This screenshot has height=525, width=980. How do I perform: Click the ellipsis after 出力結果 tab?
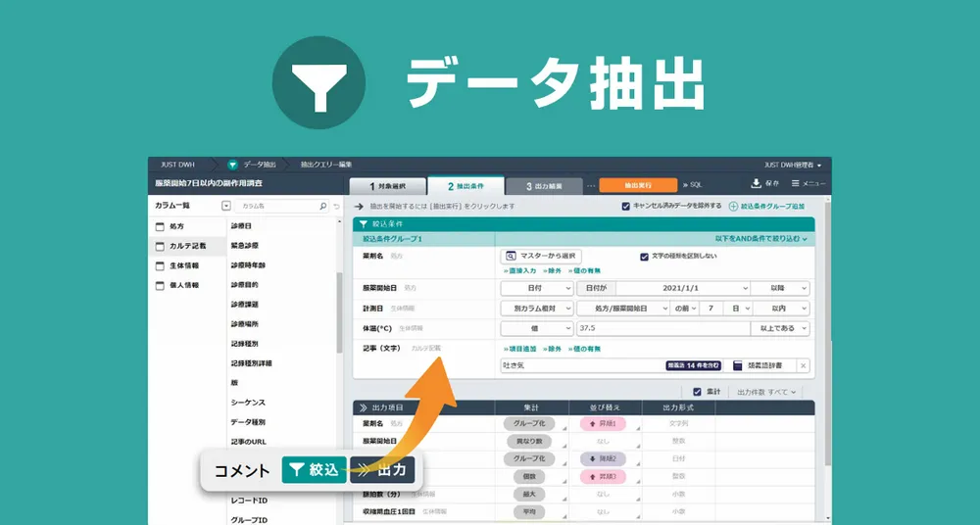pos(591,186)
